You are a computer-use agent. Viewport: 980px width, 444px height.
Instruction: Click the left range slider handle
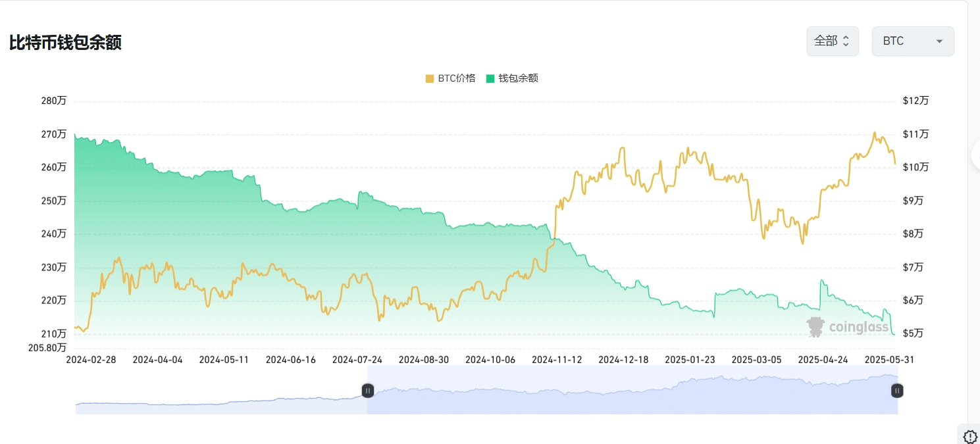click(x=368, y=391)
